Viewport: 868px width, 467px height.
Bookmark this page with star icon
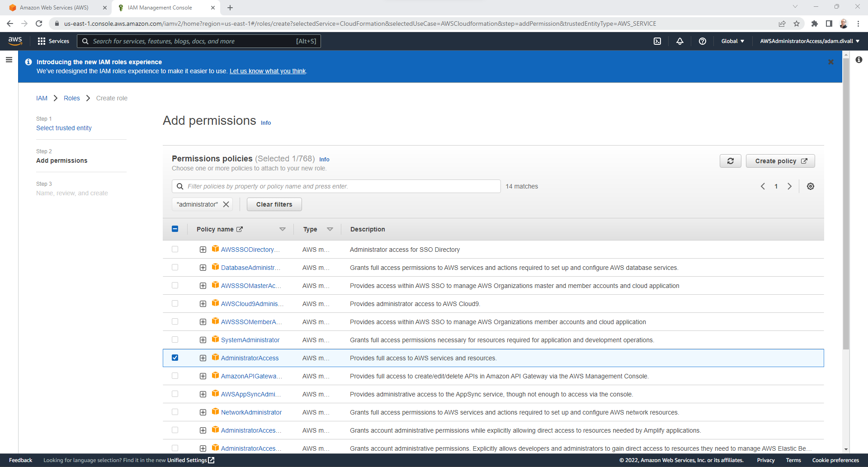(797, 24)
